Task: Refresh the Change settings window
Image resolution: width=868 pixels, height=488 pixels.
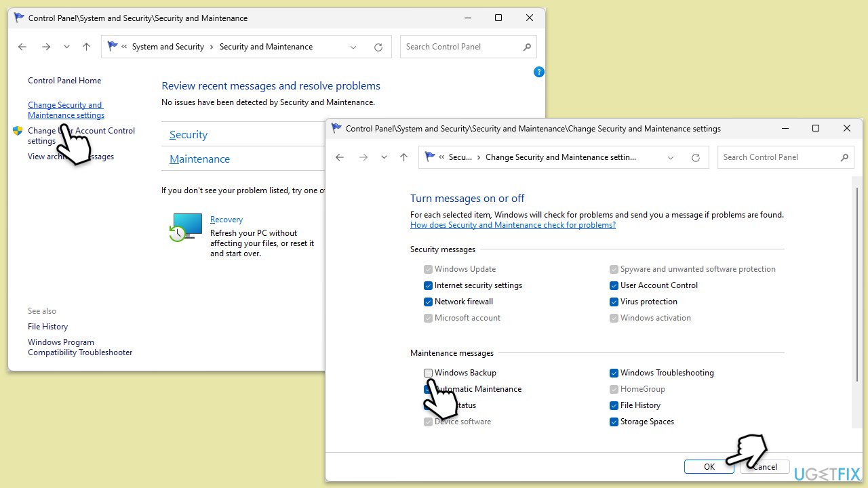Action: point(696,157)
